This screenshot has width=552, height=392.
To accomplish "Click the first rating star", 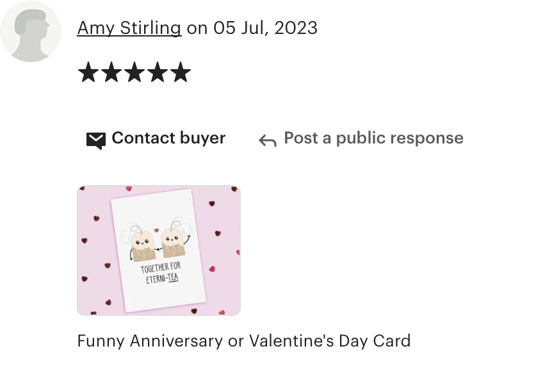I will (x=88, y=72).
